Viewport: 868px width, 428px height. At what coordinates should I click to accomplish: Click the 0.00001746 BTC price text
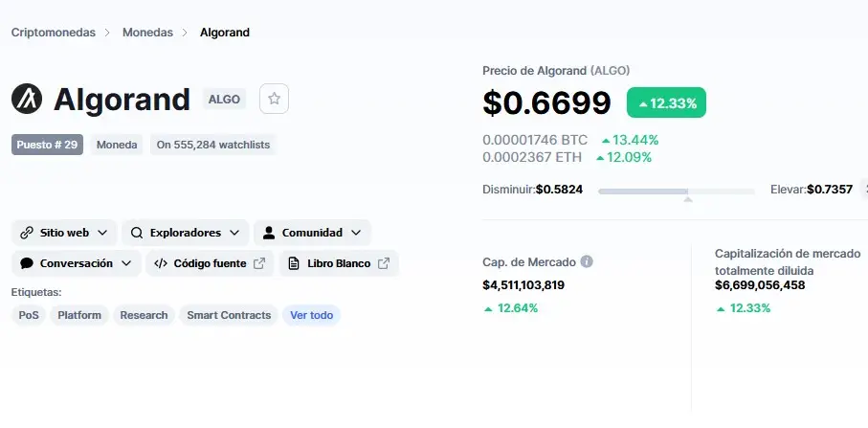535,140
